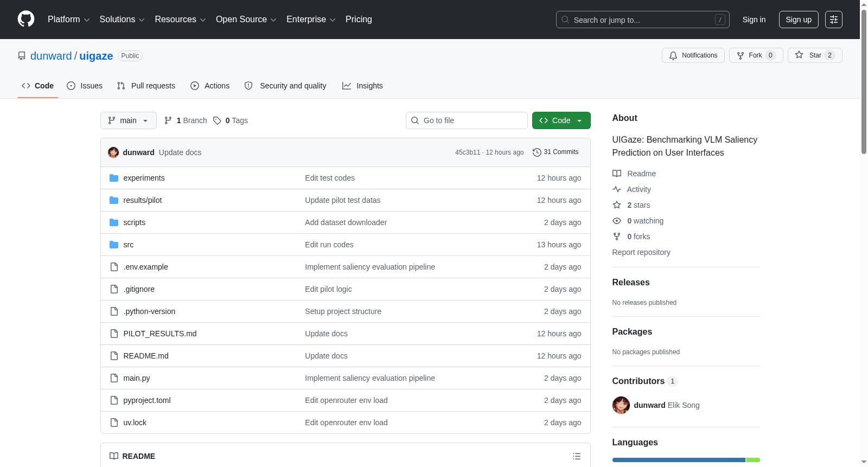Click the repository icon before dunward
868x467 pixels.
[x=22, y=56]
